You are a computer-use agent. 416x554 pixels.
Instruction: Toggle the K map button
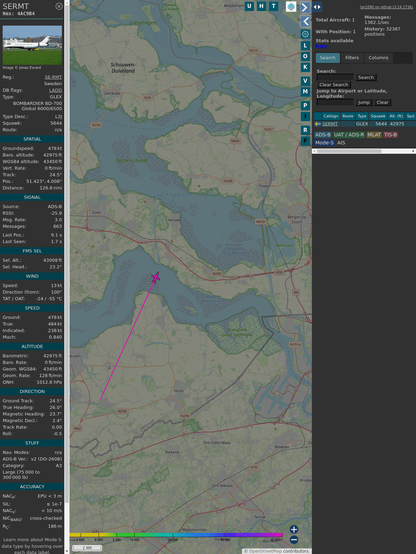coord(305,67)
